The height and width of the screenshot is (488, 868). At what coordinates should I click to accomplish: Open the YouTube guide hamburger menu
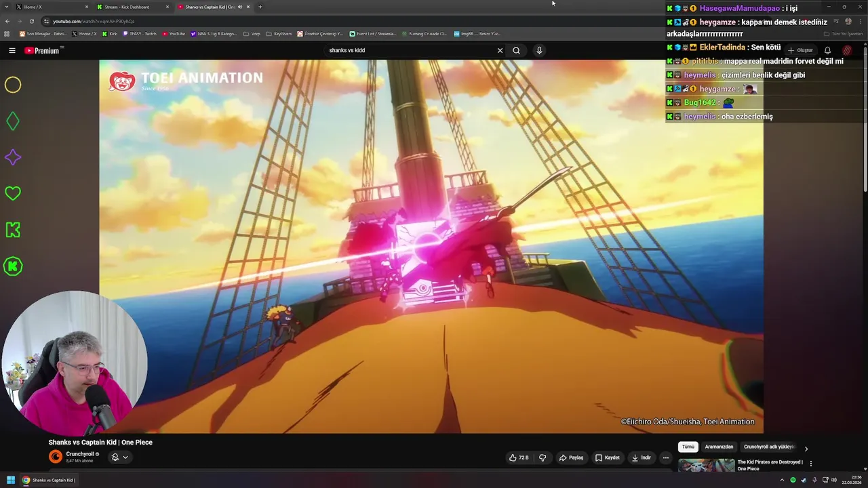pyautogui.click(x=12, y=50)
